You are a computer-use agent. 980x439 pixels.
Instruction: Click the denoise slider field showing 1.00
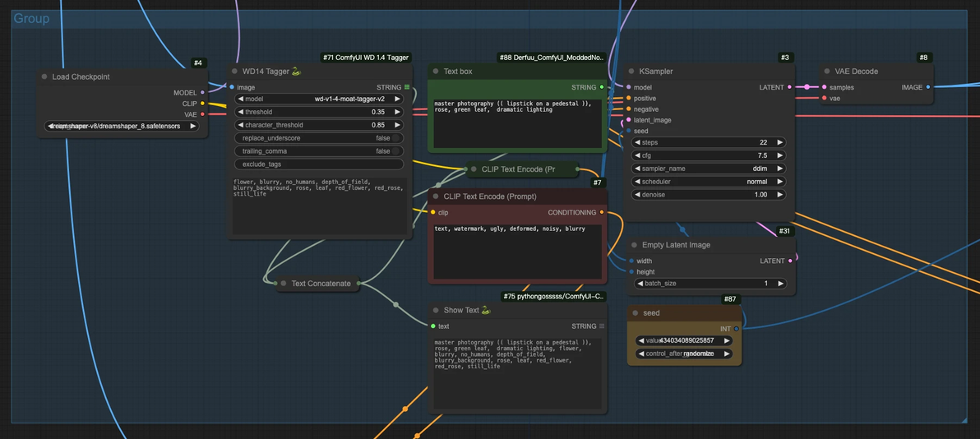(x=710, y=195)
